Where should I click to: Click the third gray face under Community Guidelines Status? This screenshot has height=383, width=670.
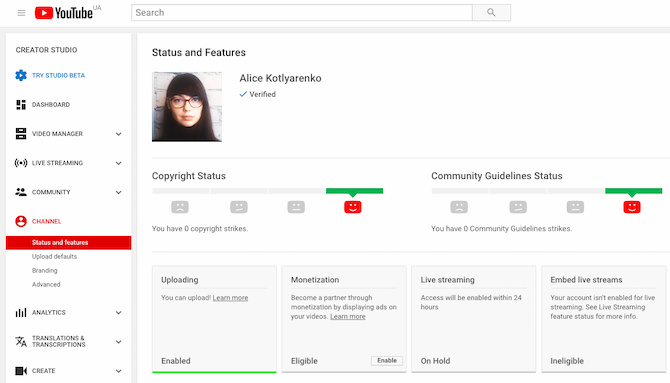pos(575,207)
